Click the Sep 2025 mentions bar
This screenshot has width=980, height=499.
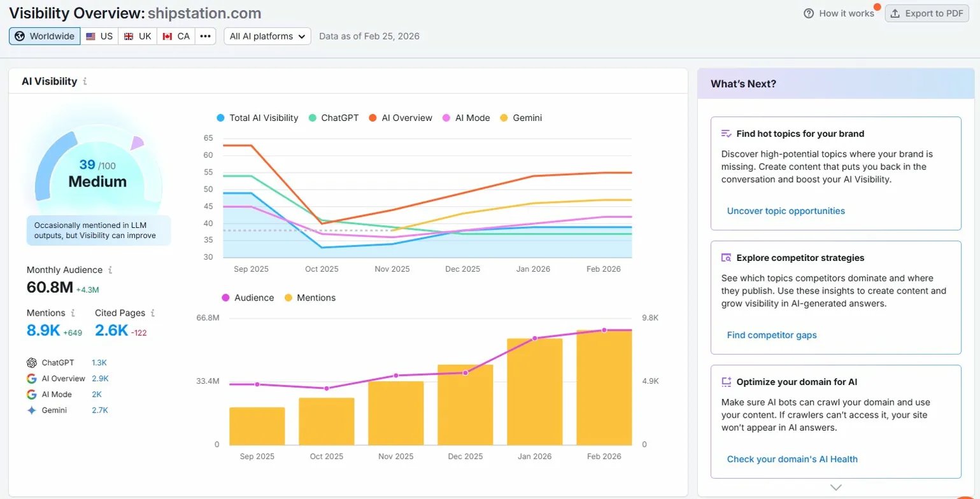click(257, 426)
